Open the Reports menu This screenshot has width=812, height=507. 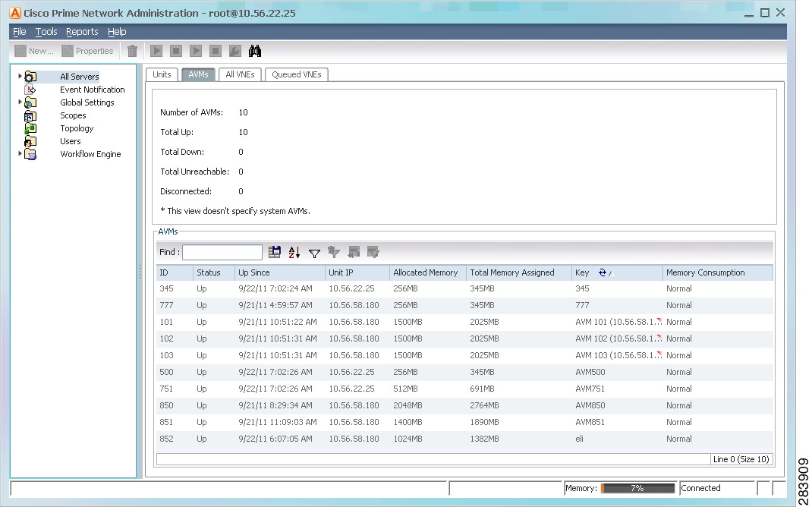tap(82, 32)
